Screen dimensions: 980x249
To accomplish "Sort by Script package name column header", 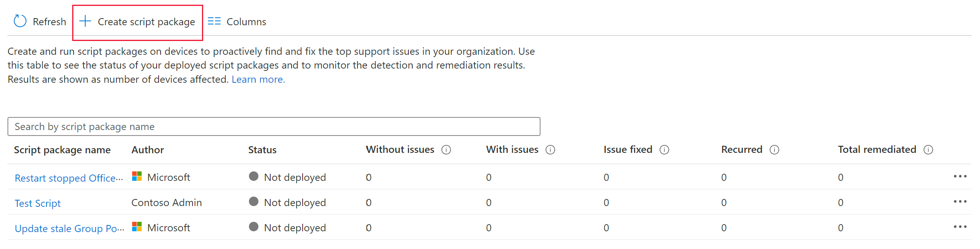I will tap(62, 150).
